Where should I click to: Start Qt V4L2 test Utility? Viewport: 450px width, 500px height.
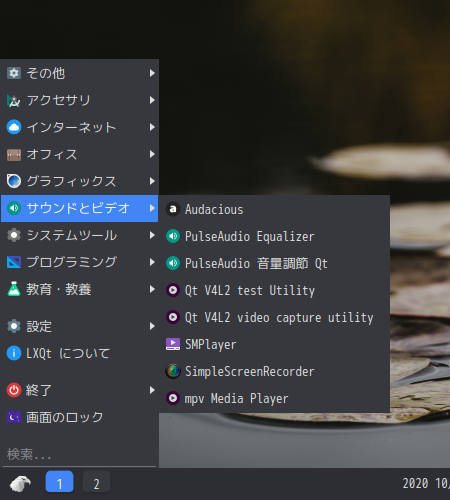[x=274, y=290]
